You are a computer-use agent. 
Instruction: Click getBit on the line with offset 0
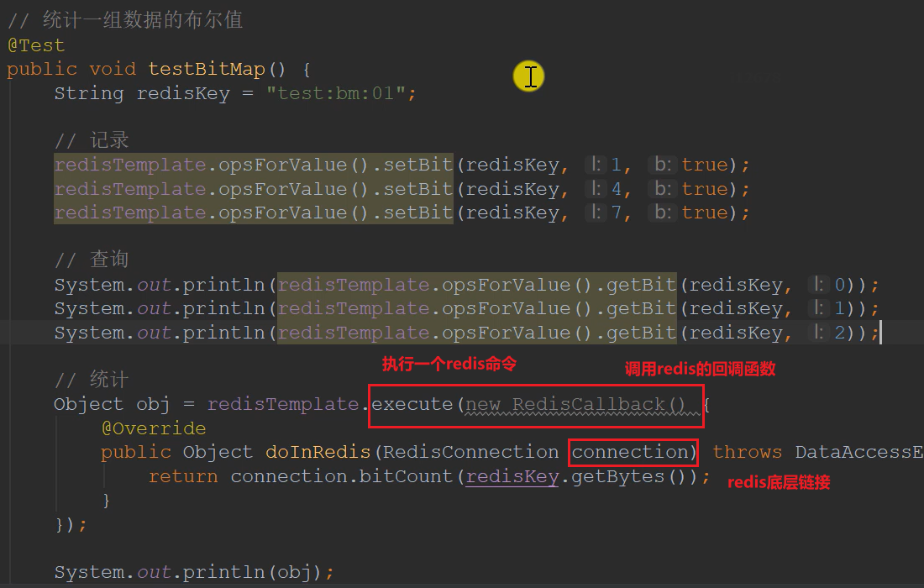click(641, 285)
